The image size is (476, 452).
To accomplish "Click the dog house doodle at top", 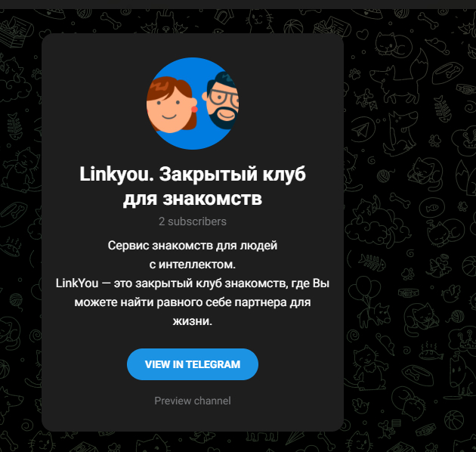I will click(x=223, y=16).
